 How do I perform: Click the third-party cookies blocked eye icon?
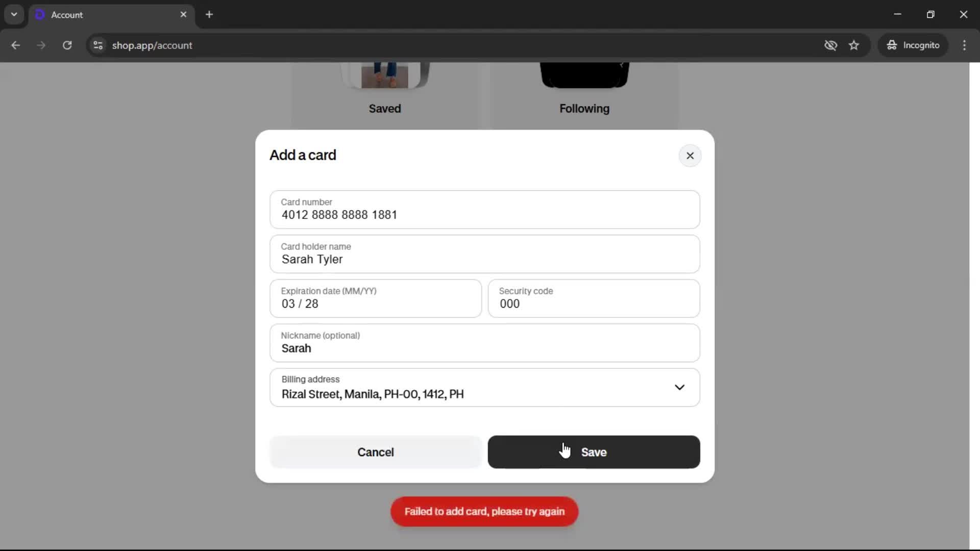pyautogui.click(x=830, y=45)
